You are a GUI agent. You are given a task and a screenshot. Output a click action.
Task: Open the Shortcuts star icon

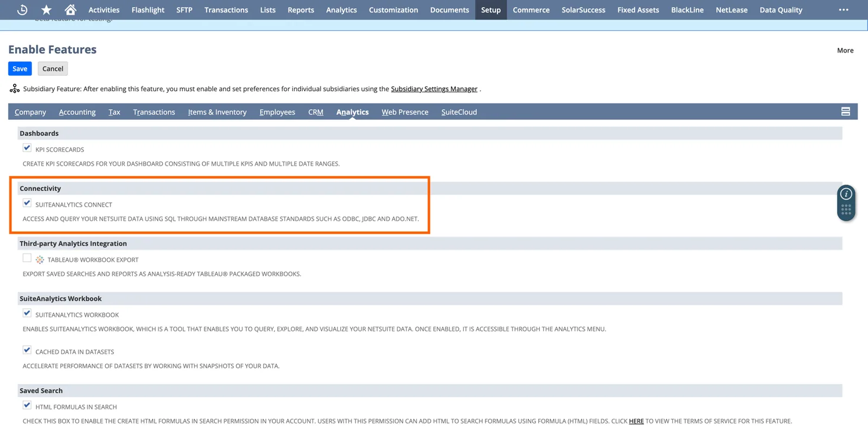point(47,10)
